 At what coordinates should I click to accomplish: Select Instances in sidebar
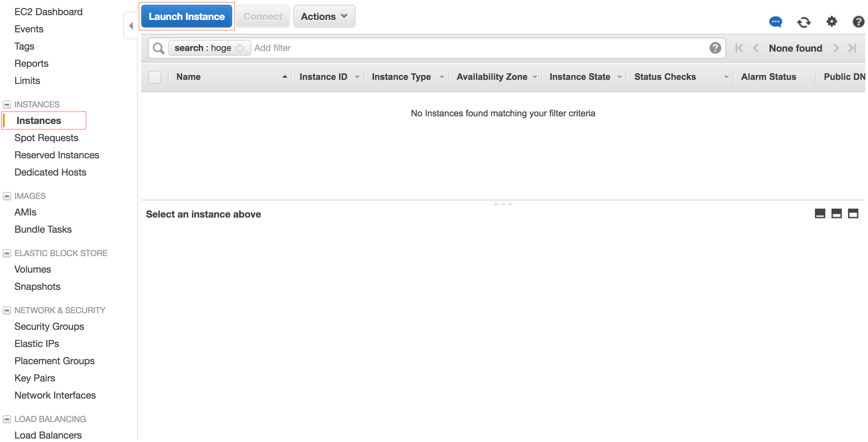tap(39, 121)
